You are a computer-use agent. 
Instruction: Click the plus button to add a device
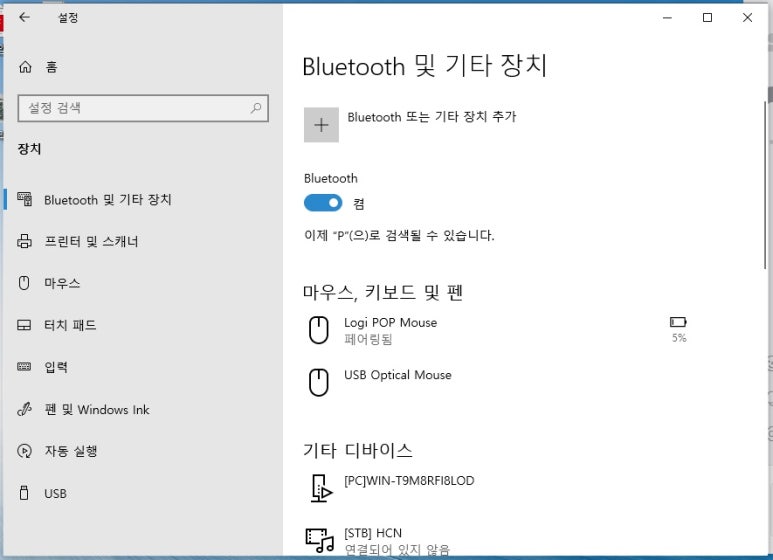[321, 125]
